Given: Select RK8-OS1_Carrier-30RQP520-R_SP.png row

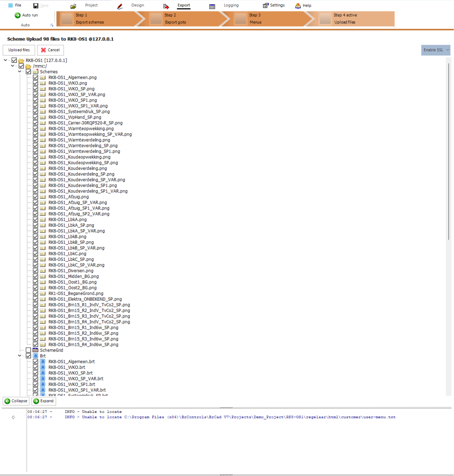Looking at the screenshot, I should point(85,123).
